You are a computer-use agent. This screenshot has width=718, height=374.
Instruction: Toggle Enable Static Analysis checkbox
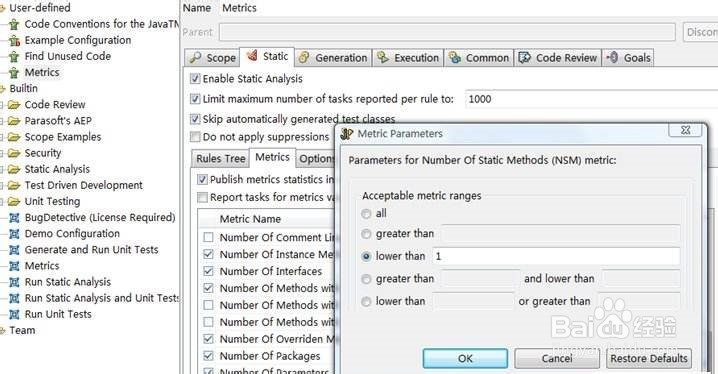195,79
